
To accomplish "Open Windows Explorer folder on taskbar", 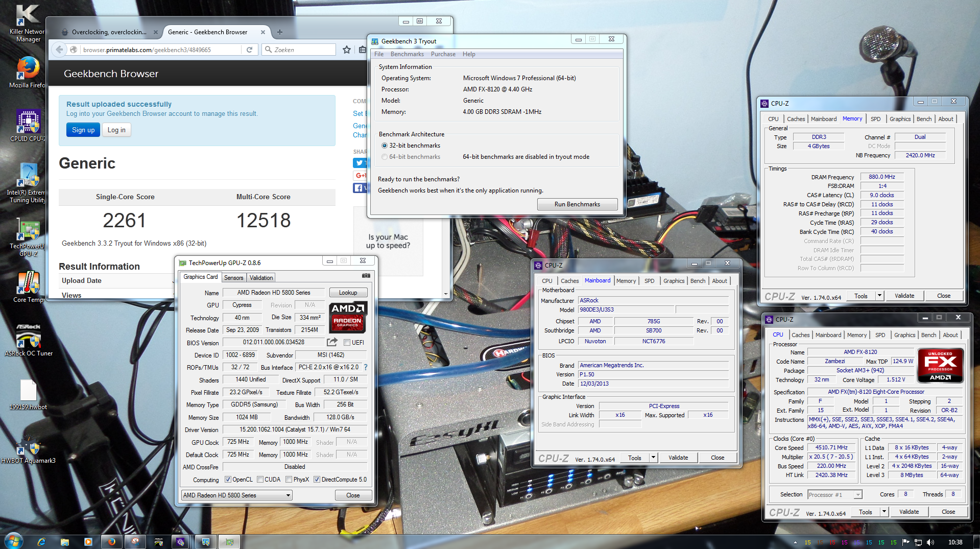I will tap(64, 542).
